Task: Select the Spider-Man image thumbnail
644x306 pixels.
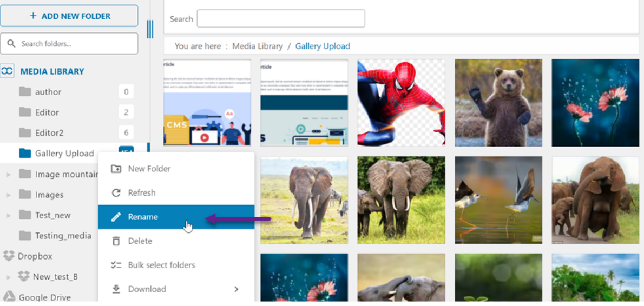Action: 401,103
